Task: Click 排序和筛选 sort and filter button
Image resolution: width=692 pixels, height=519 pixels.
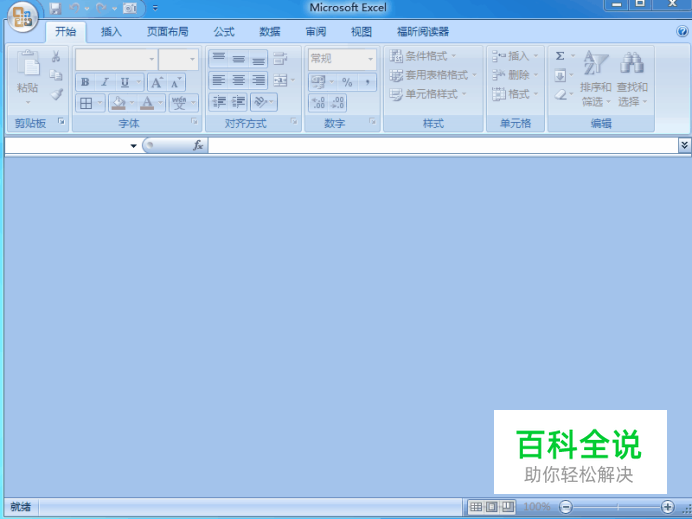Action: [x=595, y=79]
